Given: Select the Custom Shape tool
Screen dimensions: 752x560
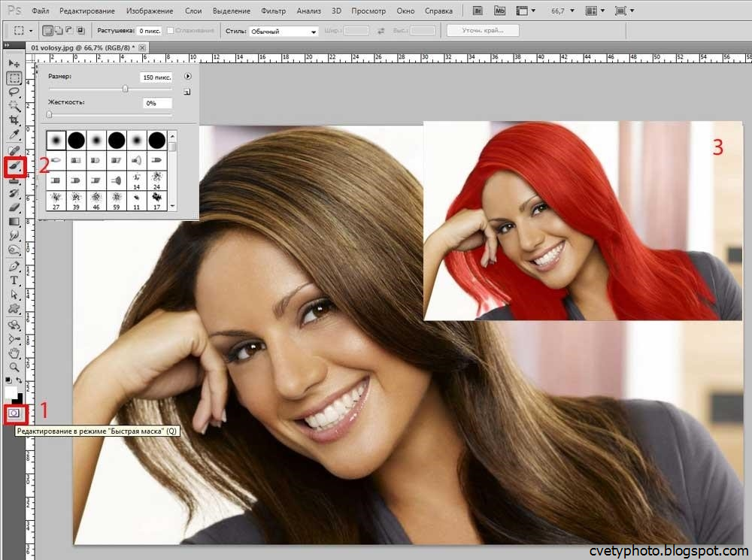Looking at the screenshot, I should (x=14, y=308).
